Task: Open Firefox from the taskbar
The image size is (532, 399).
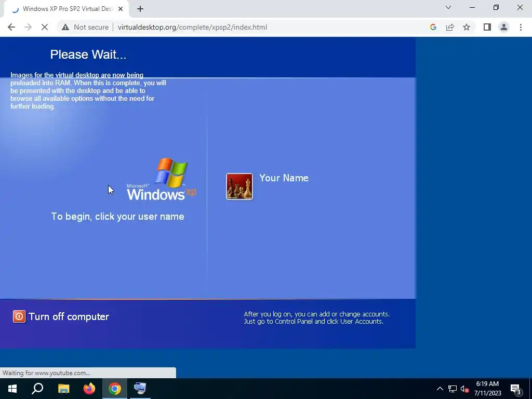Action: click(x=89, y=389)
